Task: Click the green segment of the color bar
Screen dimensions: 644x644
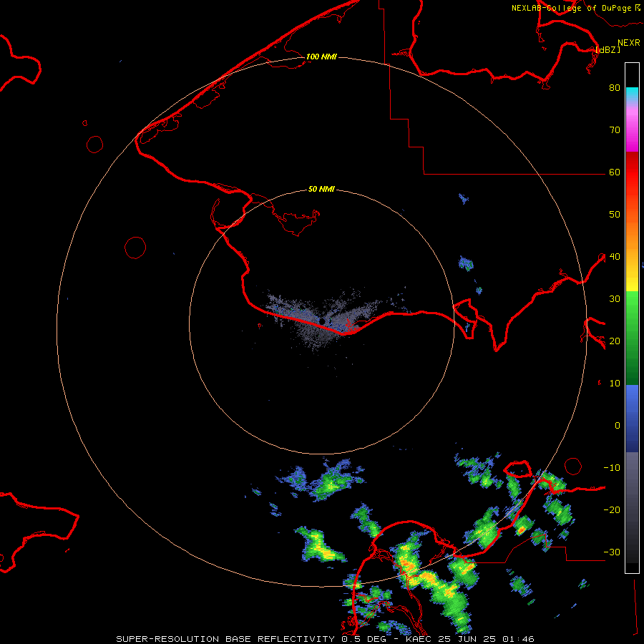Action: coord(632,338)
